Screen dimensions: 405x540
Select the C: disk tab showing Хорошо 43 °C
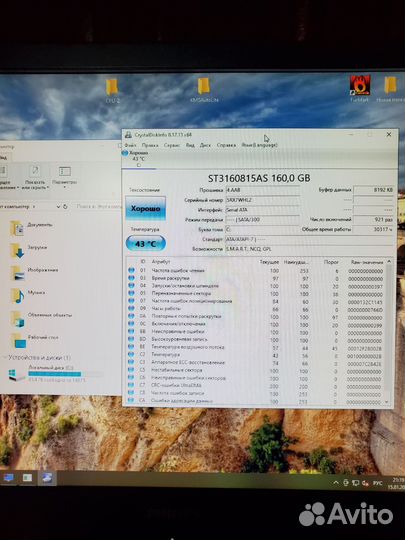pyautogui.click(x=138, y=159)
